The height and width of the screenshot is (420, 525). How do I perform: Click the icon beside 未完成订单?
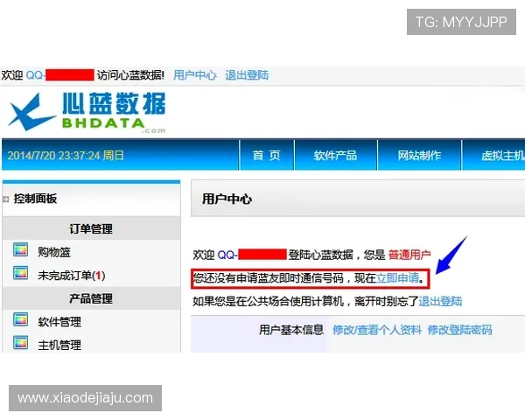(20, 273)
